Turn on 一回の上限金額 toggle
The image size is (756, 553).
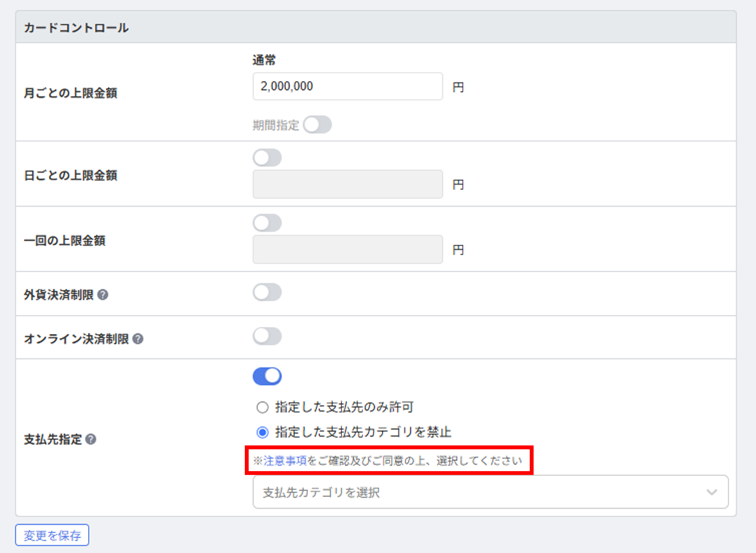[267, 223]
